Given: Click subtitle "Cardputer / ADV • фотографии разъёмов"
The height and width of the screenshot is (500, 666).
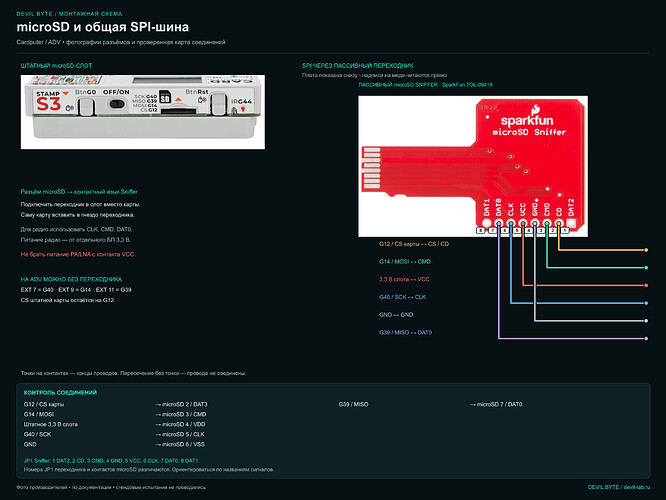Looking at the screenshot, I should tap(121, 42).
